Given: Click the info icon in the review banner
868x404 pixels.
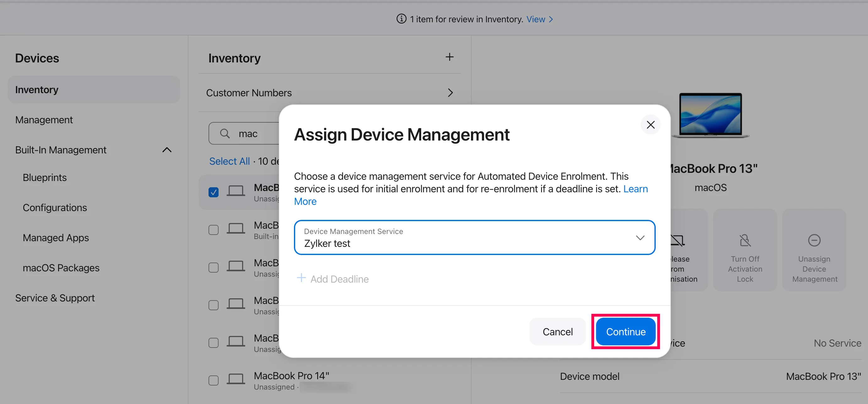Looking at the screenshot, I should click(x=401, y=19).
